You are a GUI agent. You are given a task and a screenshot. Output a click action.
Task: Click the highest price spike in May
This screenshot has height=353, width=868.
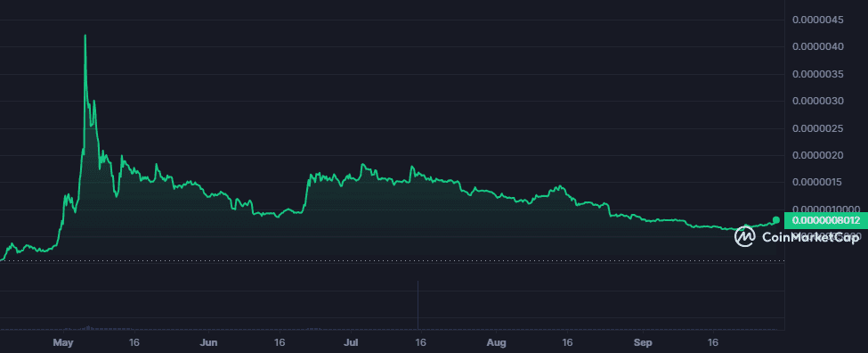tap(85, 36)
